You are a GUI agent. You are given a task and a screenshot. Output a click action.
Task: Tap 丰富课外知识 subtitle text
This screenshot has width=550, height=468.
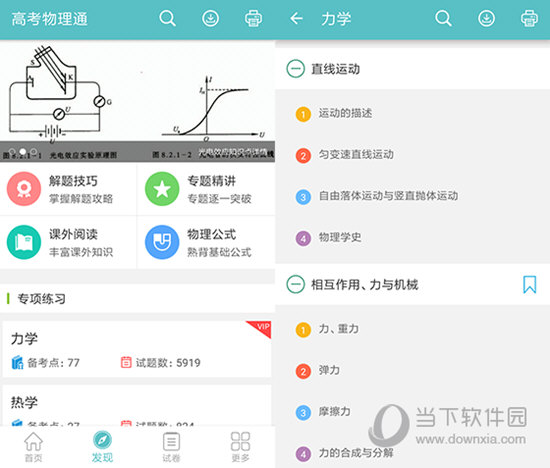coord(81,252)
